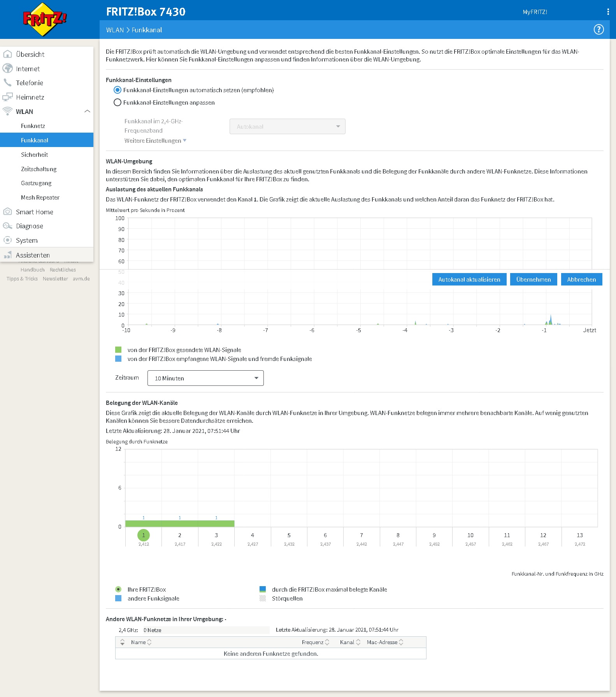The width and height of the screenshot is (616, 697).
Task: Open the help question mark icon
Action: 598,30
